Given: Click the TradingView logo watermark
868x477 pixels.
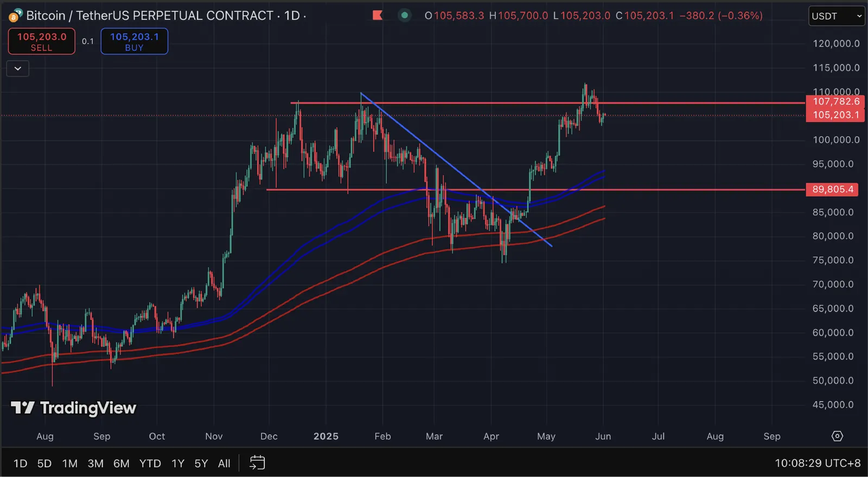Looking at the screenshot, I should (x=73, y=408).
